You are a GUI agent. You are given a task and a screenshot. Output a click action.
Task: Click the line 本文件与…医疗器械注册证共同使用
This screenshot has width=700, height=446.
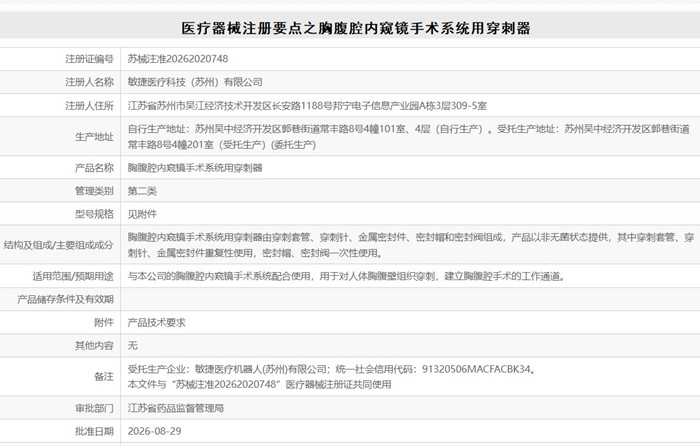tap(259, 384)
